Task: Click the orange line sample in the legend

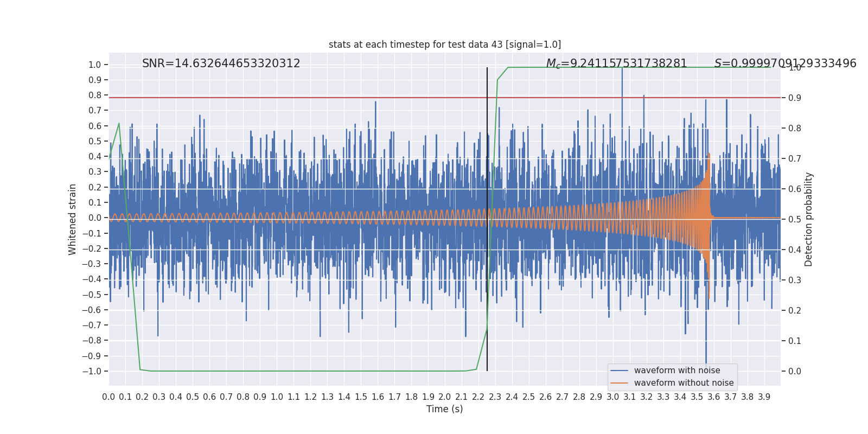Action: point(620,383)
